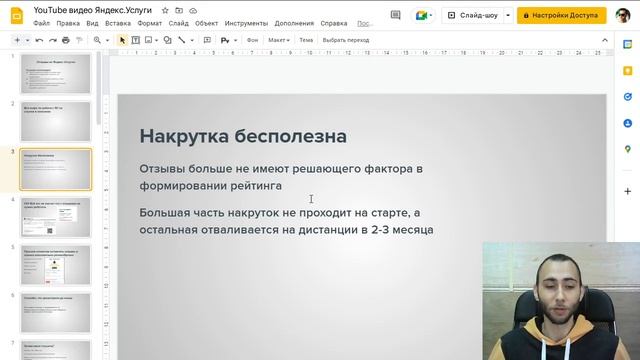Click paragraph starting Большая часть накруток
This screenshot has width=640, height=360.
pyautogui.click(x=286, y=221)
